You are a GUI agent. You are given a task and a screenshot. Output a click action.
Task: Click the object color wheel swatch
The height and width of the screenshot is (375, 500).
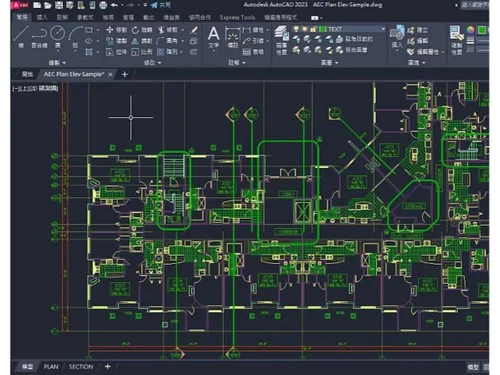coord(470,30)
